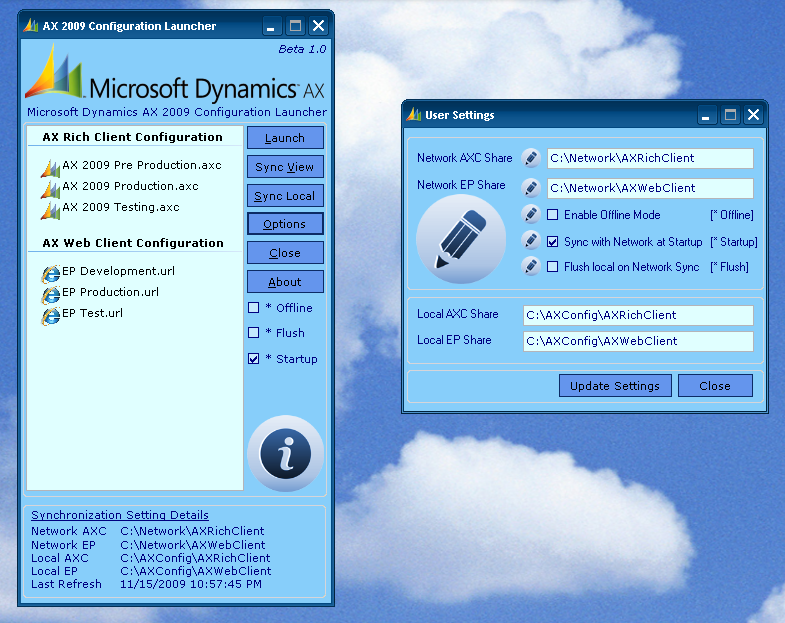The width and height of the screenshot is (785, 623).
Task: Enable the * Flush checkbox in the Launcher
Action: click(x=254, y=333)
